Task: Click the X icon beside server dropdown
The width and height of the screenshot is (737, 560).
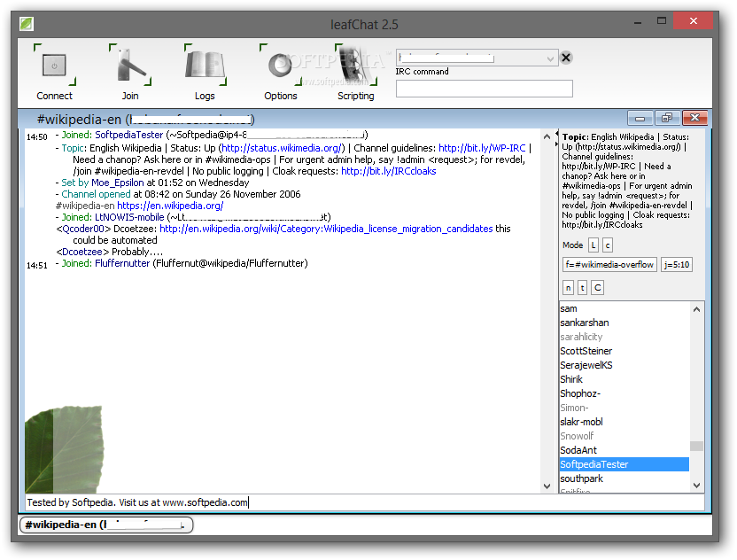Action: pyautogui.click(x=566, y=58)
